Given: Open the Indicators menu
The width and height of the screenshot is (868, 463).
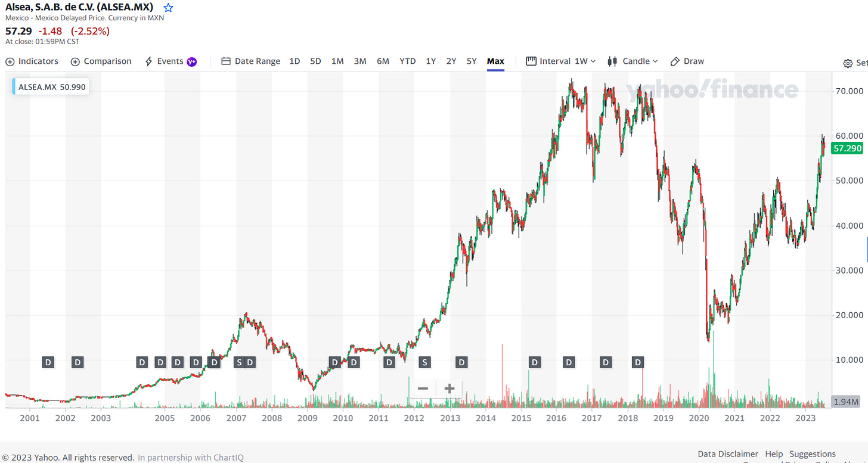Looking at the screenshot, I should (x=32, y=61).
